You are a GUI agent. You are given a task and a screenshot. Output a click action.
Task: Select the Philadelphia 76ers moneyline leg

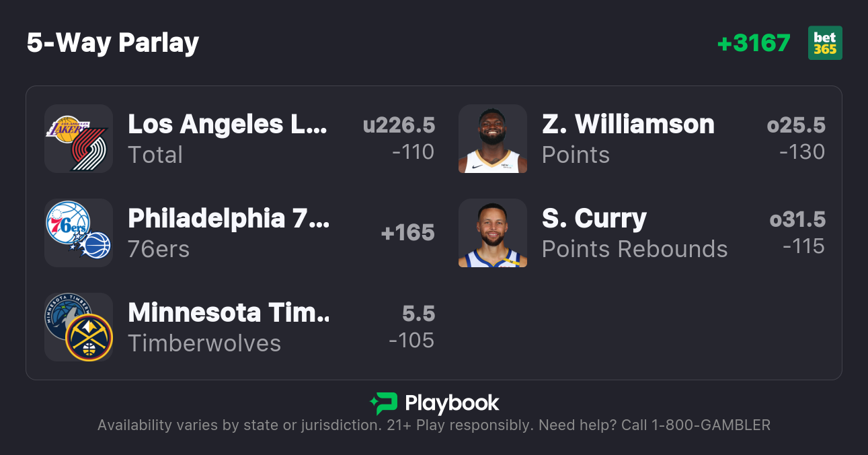click(x=229, y=233)
